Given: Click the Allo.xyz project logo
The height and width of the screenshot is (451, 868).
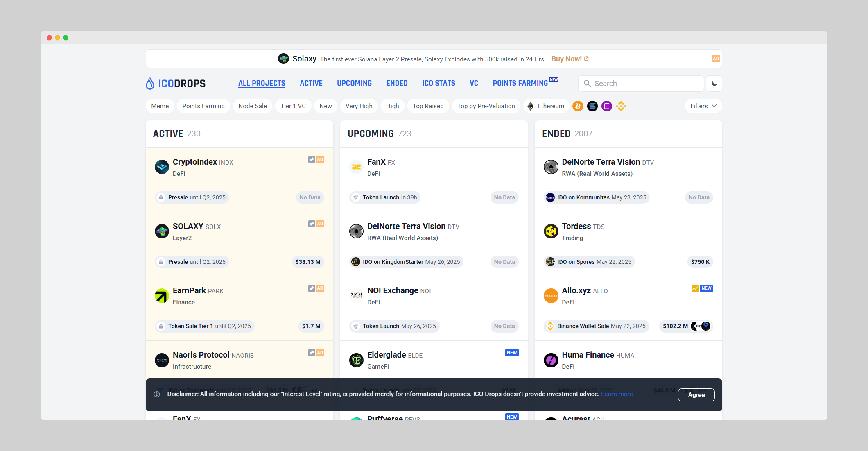Looking at the screenshot, I should tap(551, 296).
